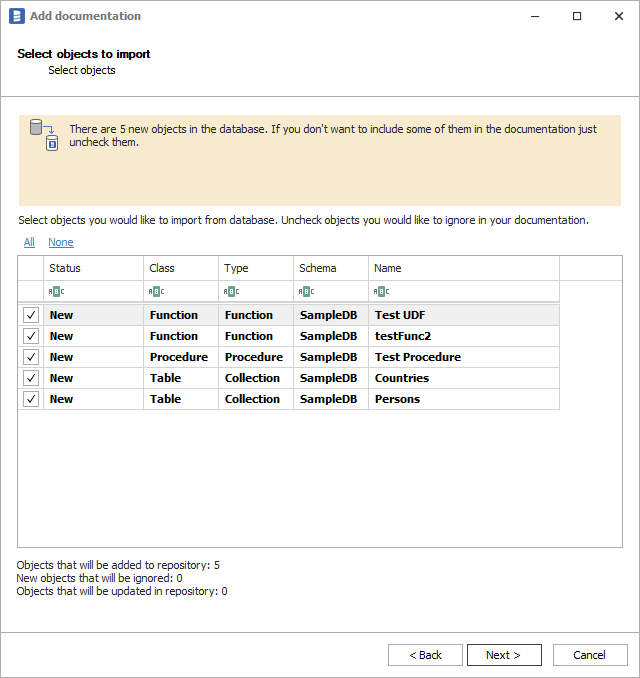Toggle the Persons row checkbox
Screen dimensions: 640x678
[x=31, y=399]
